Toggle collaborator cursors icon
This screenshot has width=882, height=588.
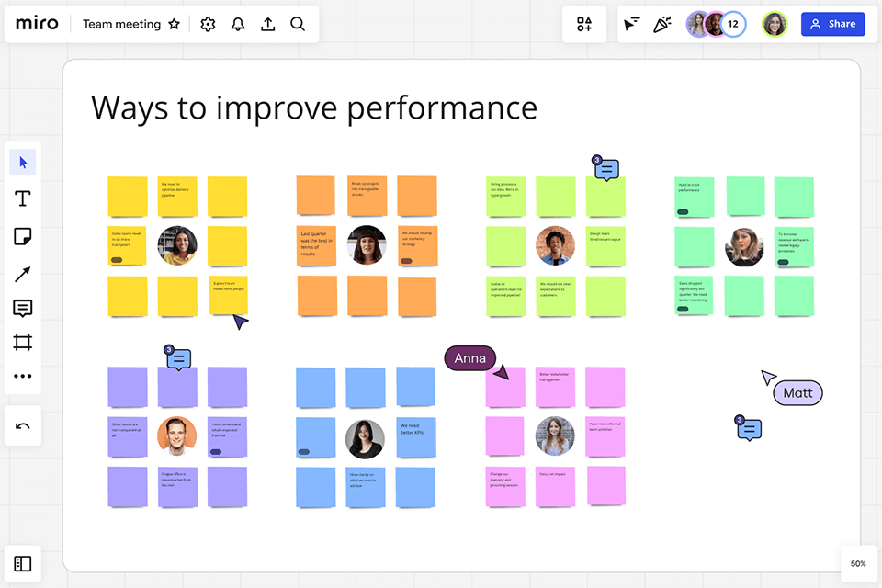tap(632, 24)
